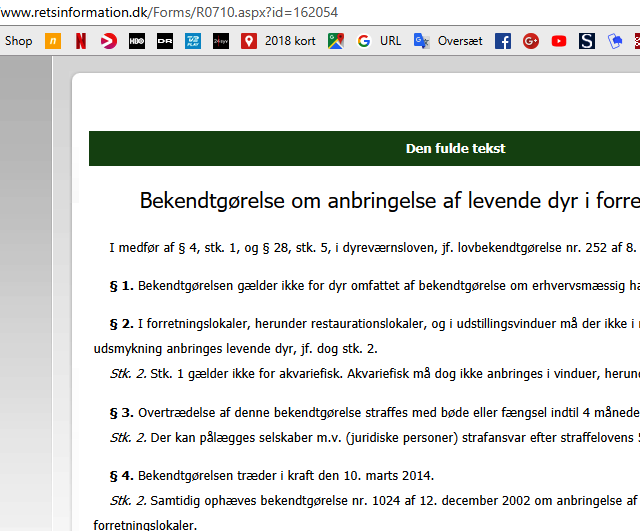Image resolution: width=640 pixels, height=531 pixels.
Task: Click the 'Den fulde tekst' green header
Action: tap(364, 148)
